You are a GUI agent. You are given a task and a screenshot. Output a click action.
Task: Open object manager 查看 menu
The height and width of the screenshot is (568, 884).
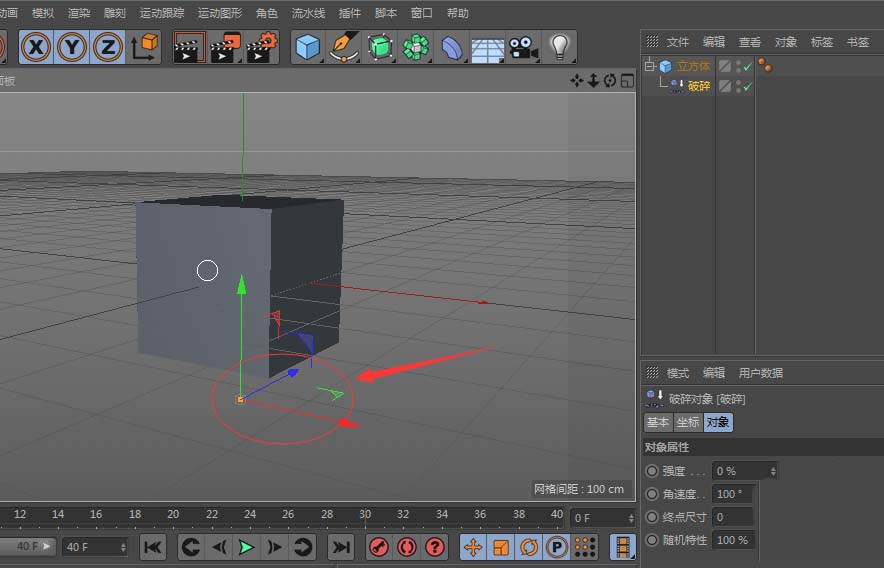pos(750,42)
